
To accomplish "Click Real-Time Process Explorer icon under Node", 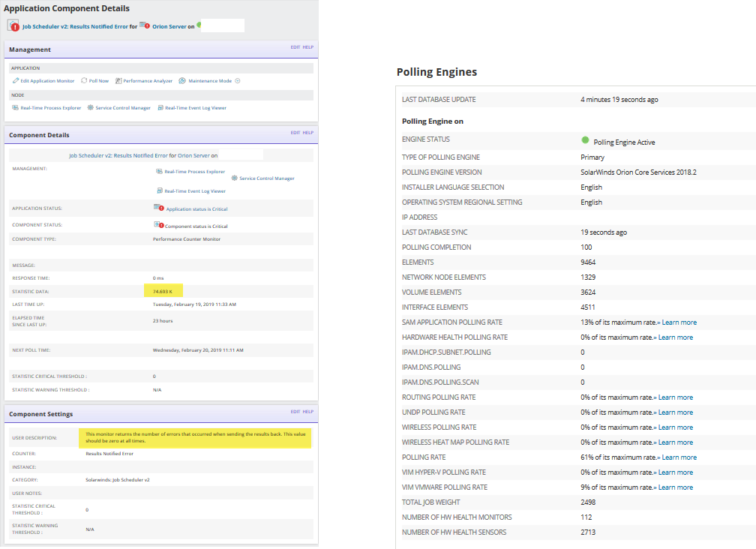I will point(16,108).
